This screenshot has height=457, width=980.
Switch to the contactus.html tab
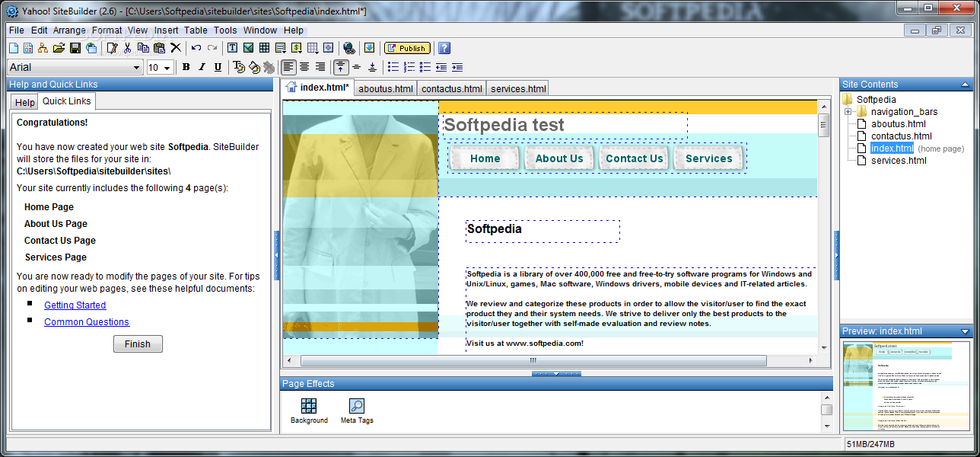point(452,88)
